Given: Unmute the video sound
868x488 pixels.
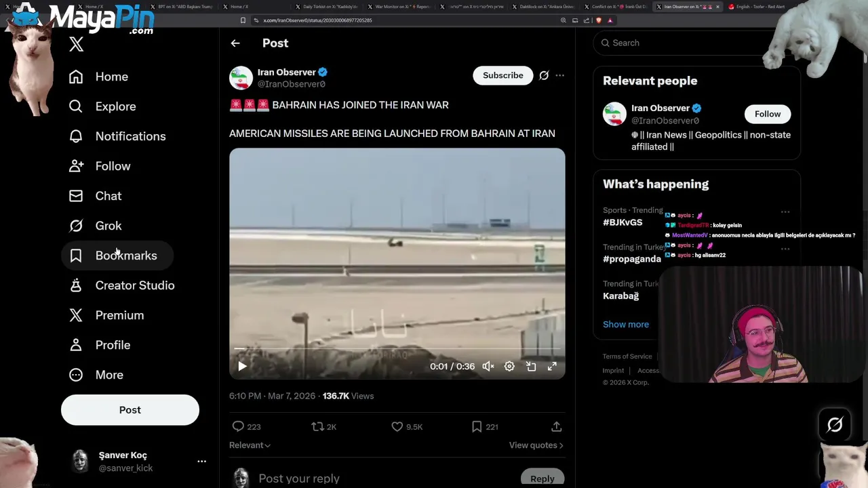Looking at the screenshot, I should 488,366.
